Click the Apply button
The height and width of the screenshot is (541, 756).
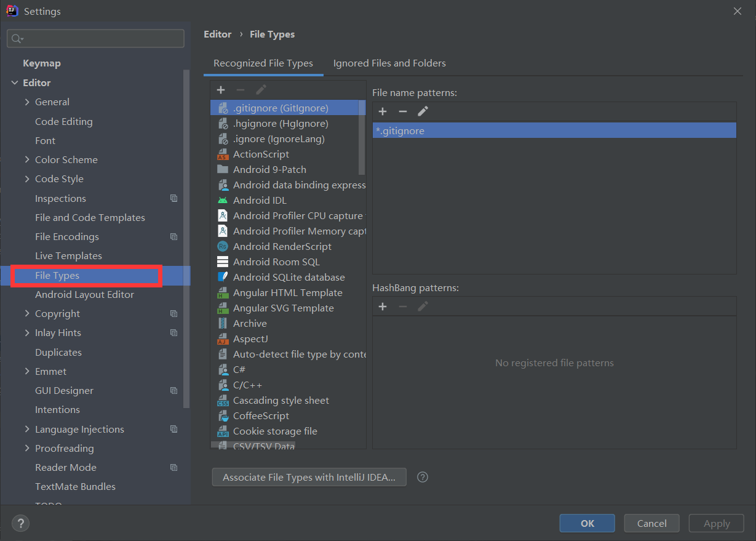point(717,523)
